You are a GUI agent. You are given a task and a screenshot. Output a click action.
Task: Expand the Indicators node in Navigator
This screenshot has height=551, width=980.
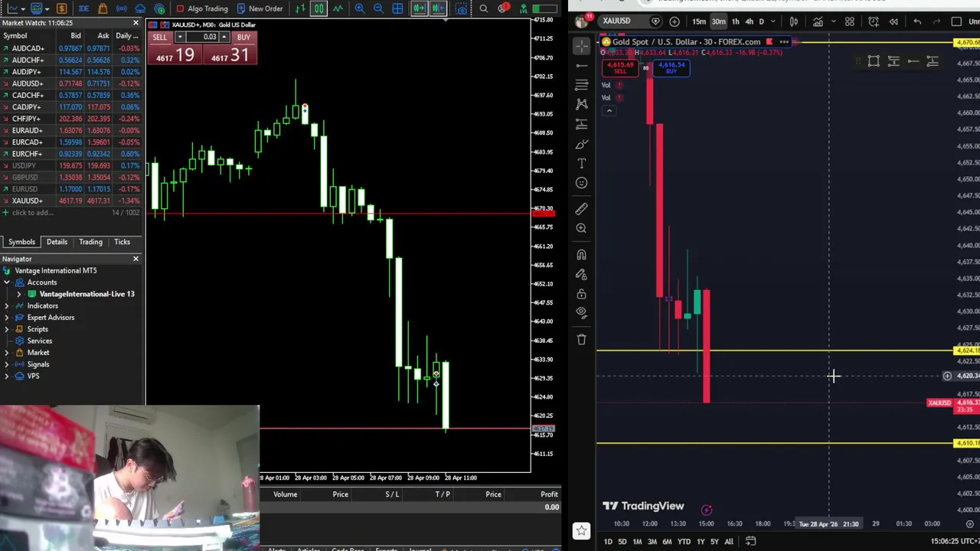7,306
